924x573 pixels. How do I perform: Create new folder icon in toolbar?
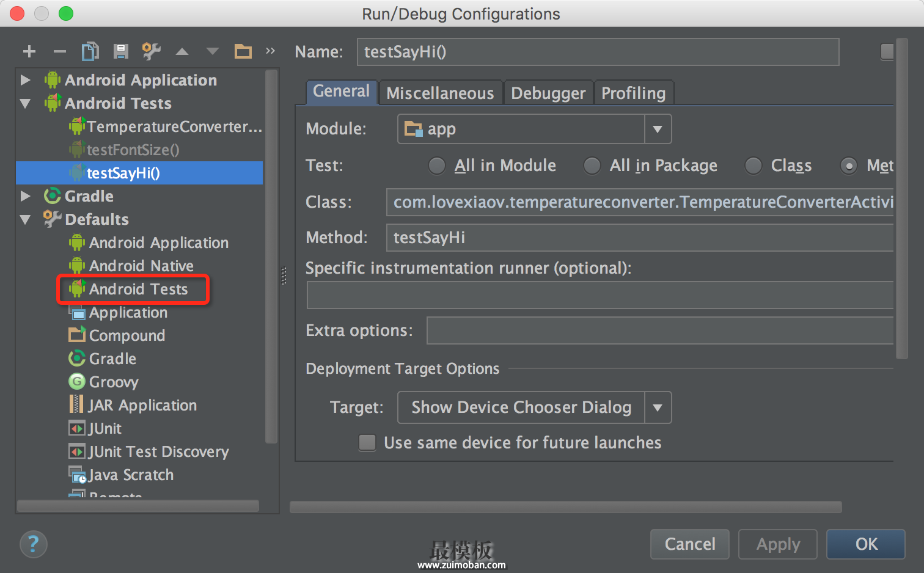[x=243, y=51]
